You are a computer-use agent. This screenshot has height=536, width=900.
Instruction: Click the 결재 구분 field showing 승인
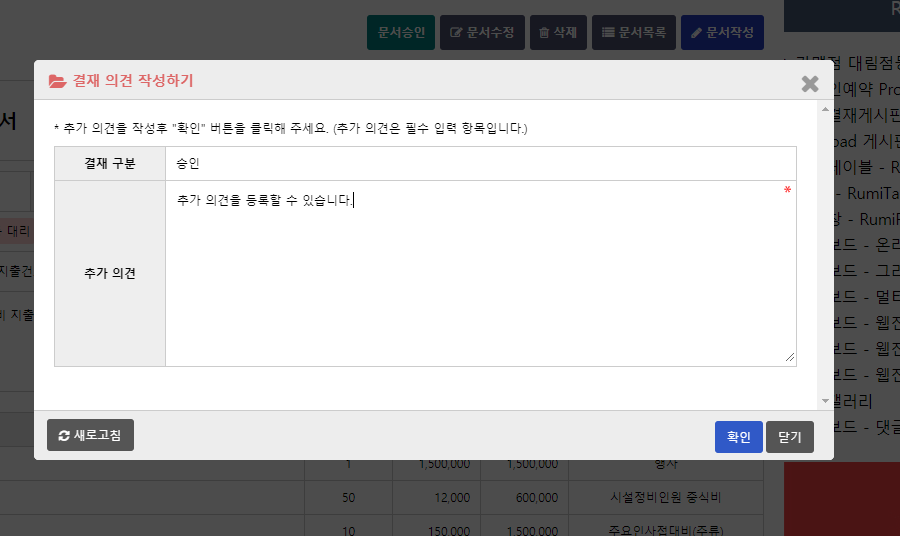click(x=480, y=164)
